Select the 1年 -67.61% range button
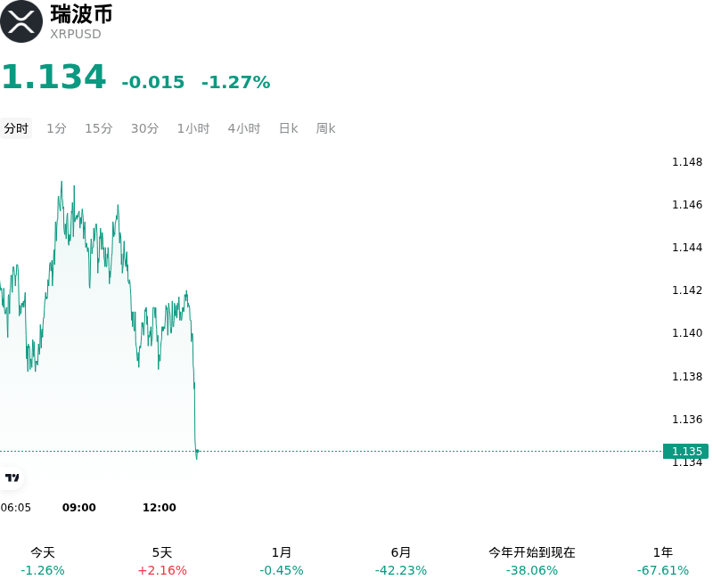The height and width of the screenshot is (588, 713). [663, 561]
